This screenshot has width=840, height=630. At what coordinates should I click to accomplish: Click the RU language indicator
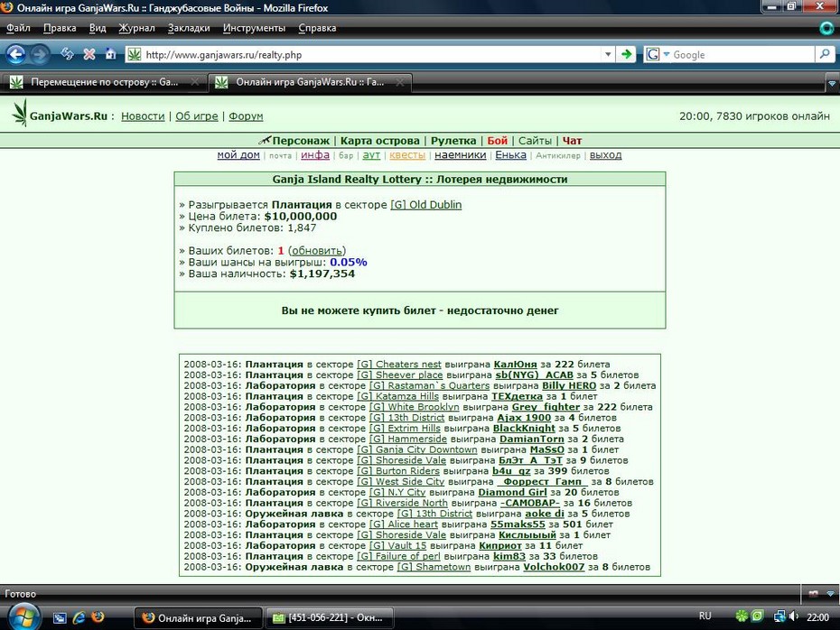[705, 616]
